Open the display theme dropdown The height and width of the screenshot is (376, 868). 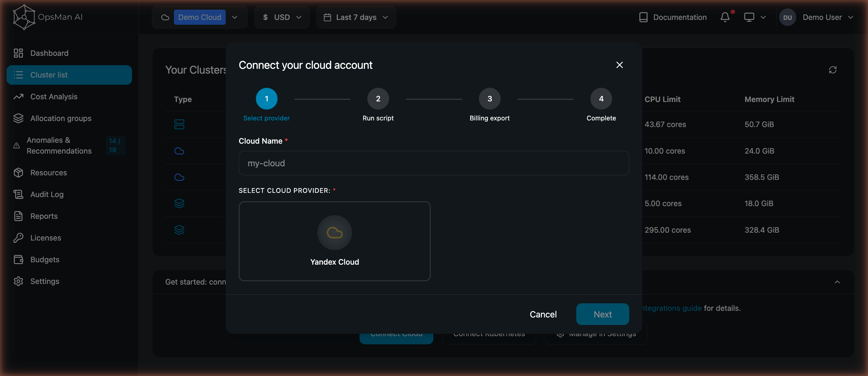click(x=755, y=17)
